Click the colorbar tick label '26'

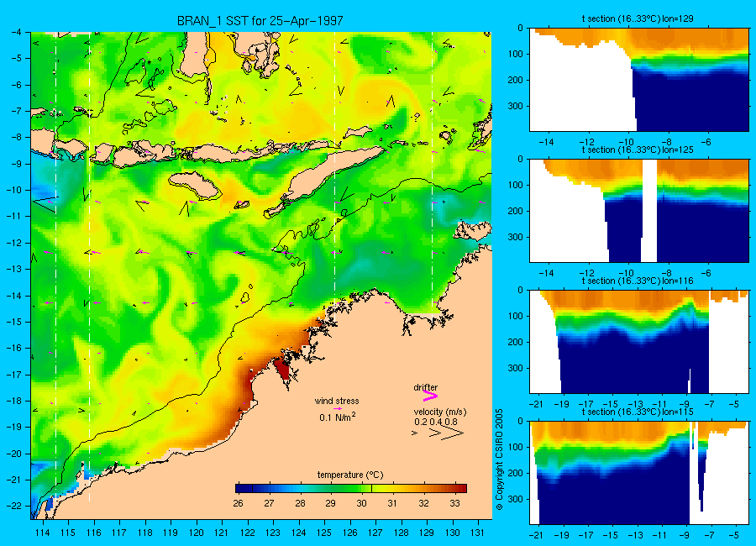238,503
